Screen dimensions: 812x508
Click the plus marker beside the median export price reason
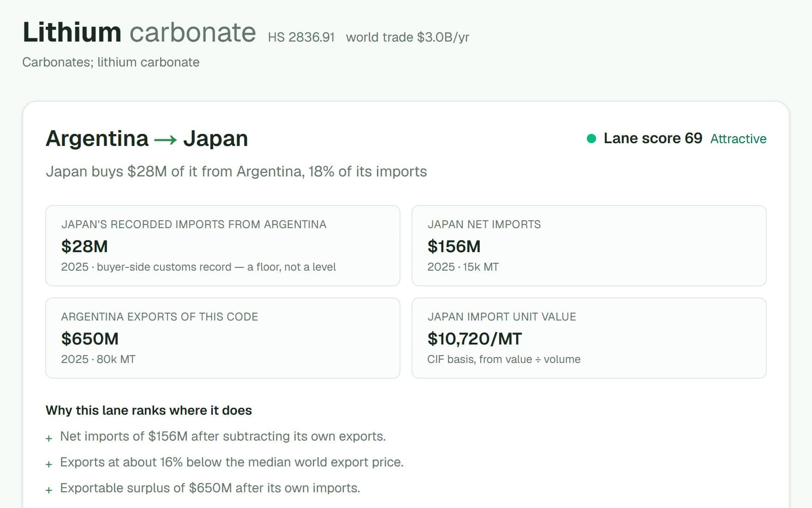(x=49, y=464)
